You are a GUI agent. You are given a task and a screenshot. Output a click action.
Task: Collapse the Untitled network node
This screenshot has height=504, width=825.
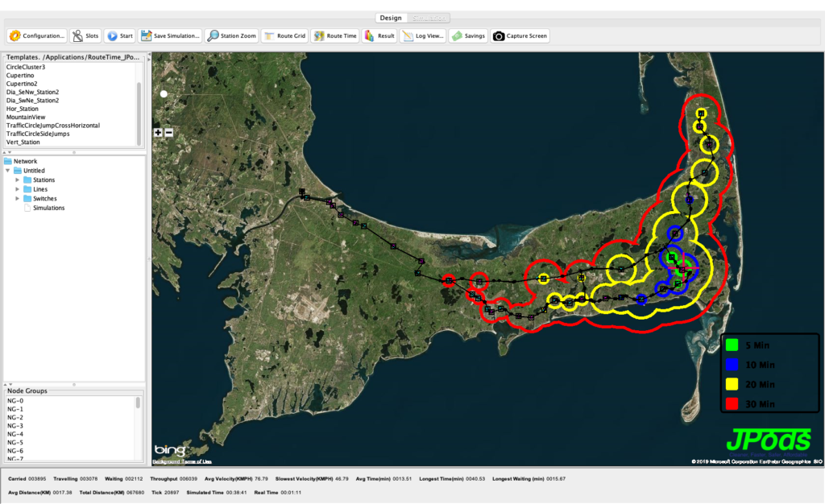click(8, 171)
